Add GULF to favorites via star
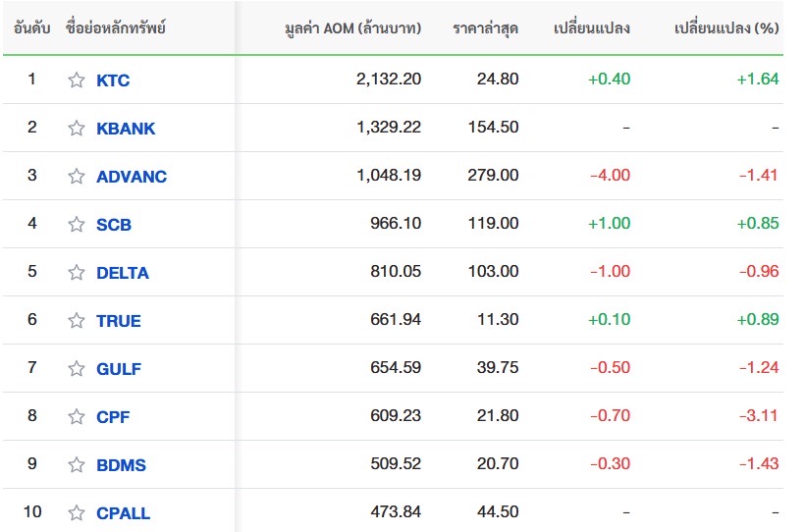Viewport: 806px width, 532px height. click(x=76, y=368)
